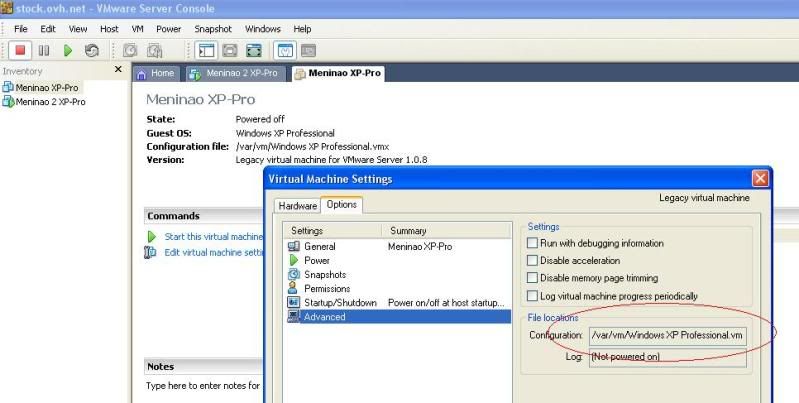799x403 pixels.
Task: Switch to the Home tab
Action: point(156,74)
